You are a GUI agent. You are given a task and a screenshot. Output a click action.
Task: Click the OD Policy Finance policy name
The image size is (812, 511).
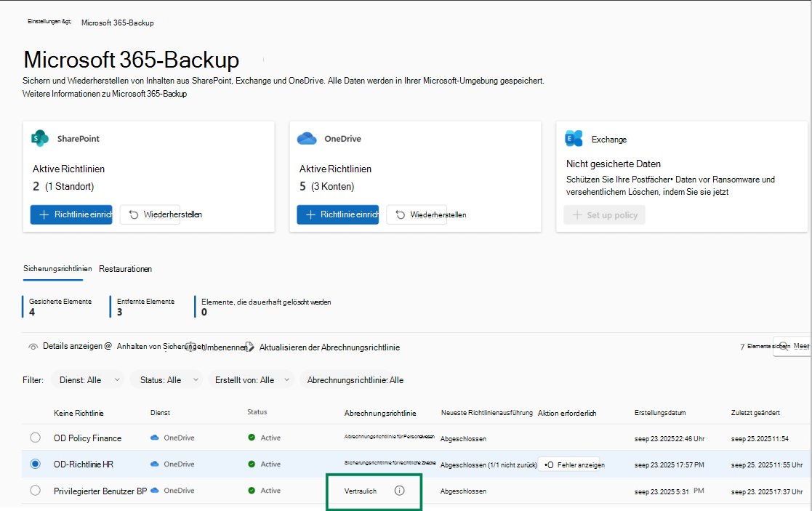click(x=87, y=438)
